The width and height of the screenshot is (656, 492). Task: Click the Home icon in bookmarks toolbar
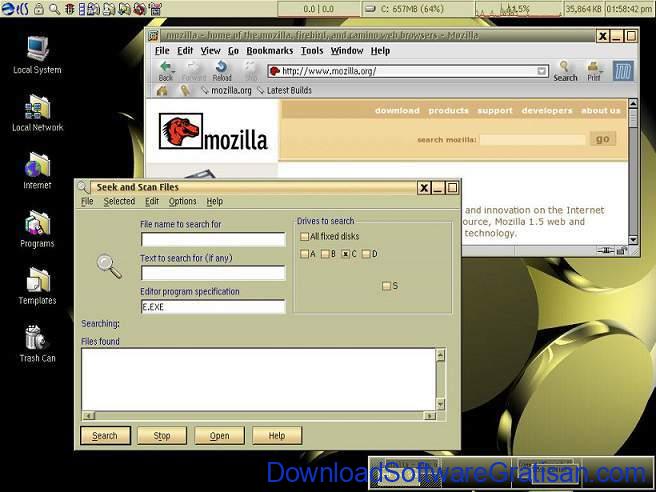162,90
